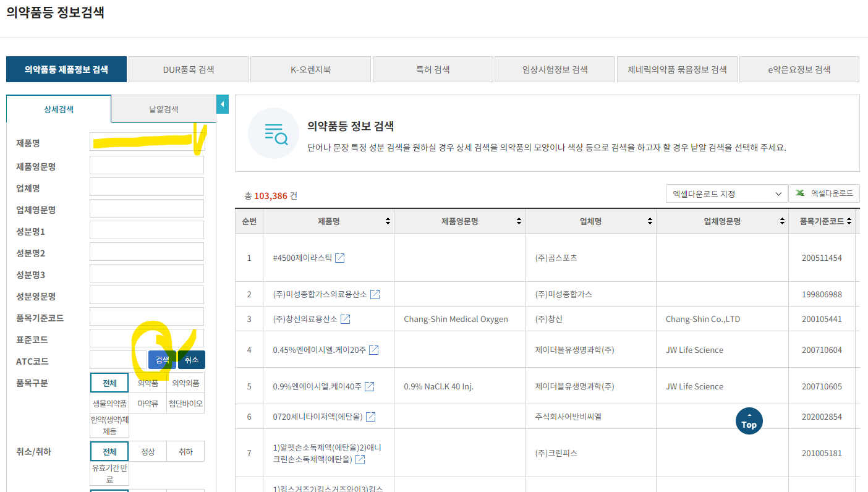Viewport: 868px width, 492px height.
Task: Click the highlighted 제품명 input field
Action: [x=146, y=143]
